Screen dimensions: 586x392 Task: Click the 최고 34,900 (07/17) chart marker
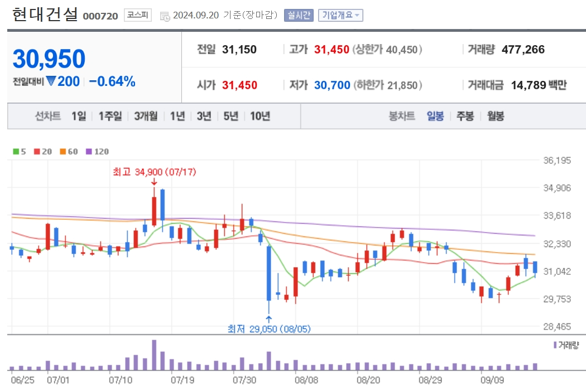tap(155, 172)
